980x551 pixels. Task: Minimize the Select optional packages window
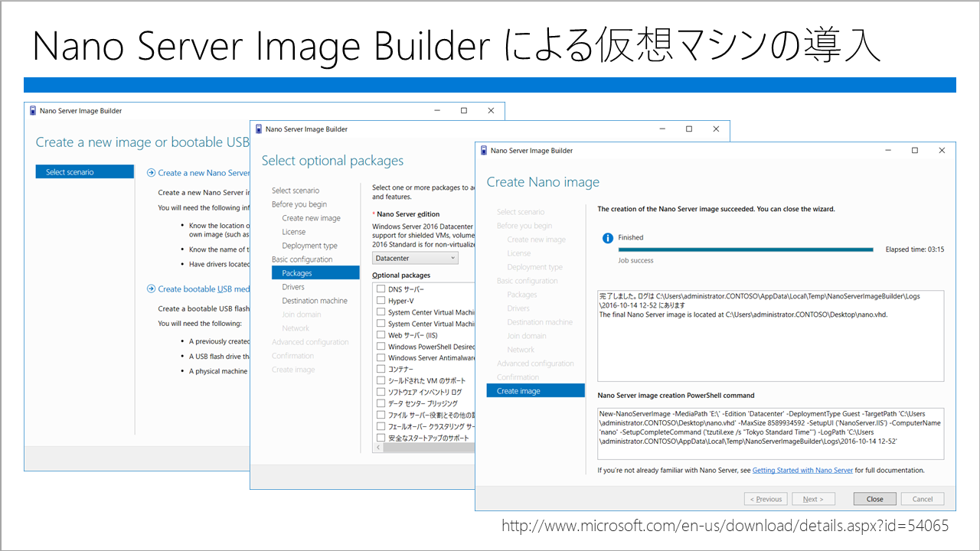click(661, 129)
